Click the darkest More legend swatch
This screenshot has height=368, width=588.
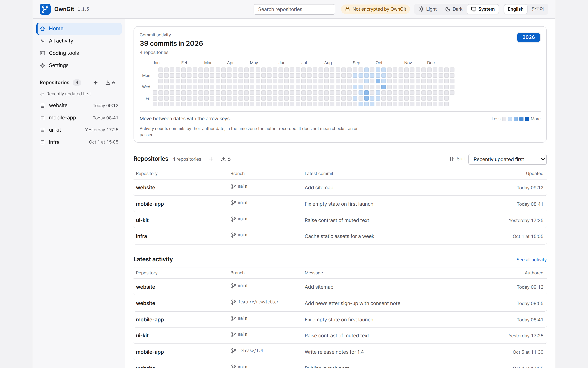click(527, 119)
